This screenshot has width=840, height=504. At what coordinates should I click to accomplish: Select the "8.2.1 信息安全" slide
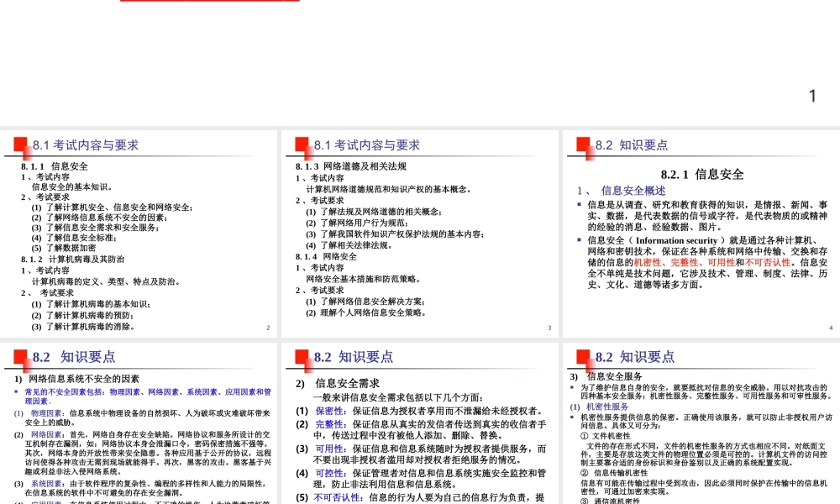point(700,227)
